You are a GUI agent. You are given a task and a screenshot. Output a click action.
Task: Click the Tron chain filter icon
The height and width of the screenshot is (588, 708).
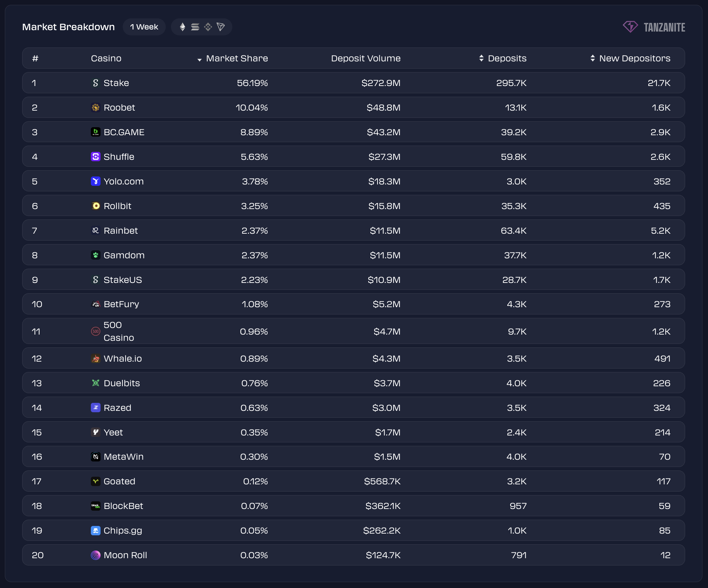[x=221, y=27]
